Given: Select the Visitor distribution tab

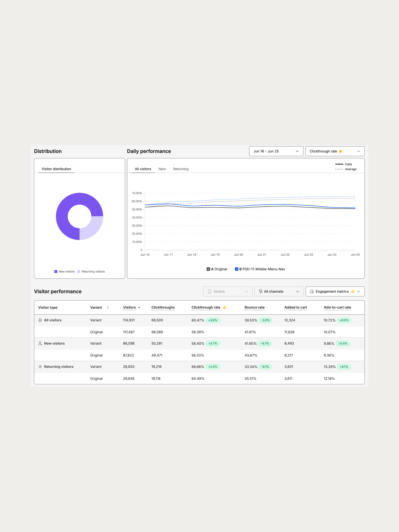Looking at the screenshot, I should pos(56,169).
